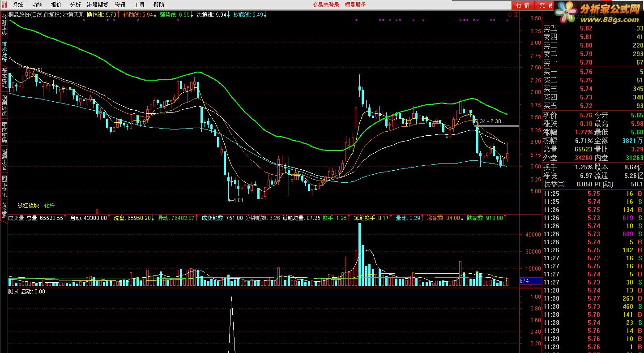Click the tick trade with volume 619
Image resolution: width=644 pixels, height=353 pixels.
627,218
